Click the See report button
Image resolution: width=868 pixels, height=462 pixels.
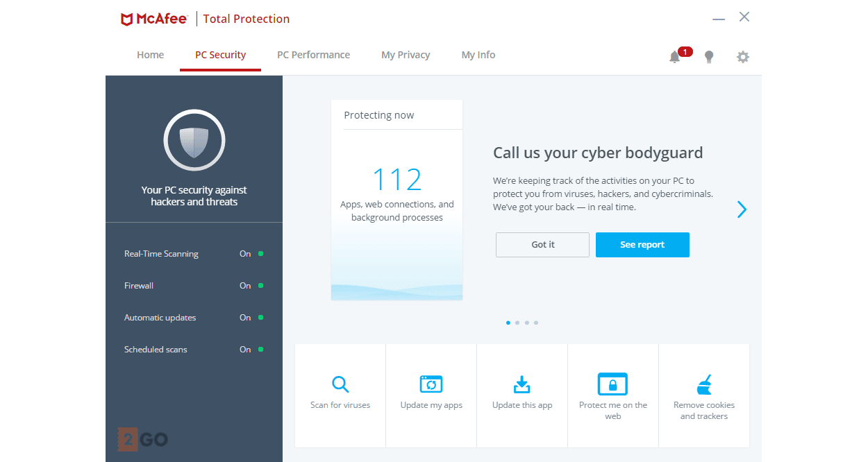pyautogui.click(x=642, y=245)
